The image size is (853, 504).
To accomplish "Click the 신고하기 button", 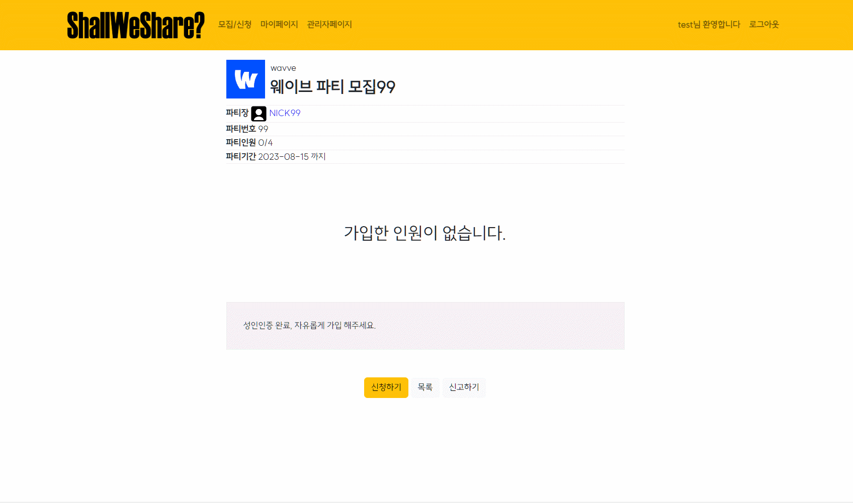I will coord(464,387).
